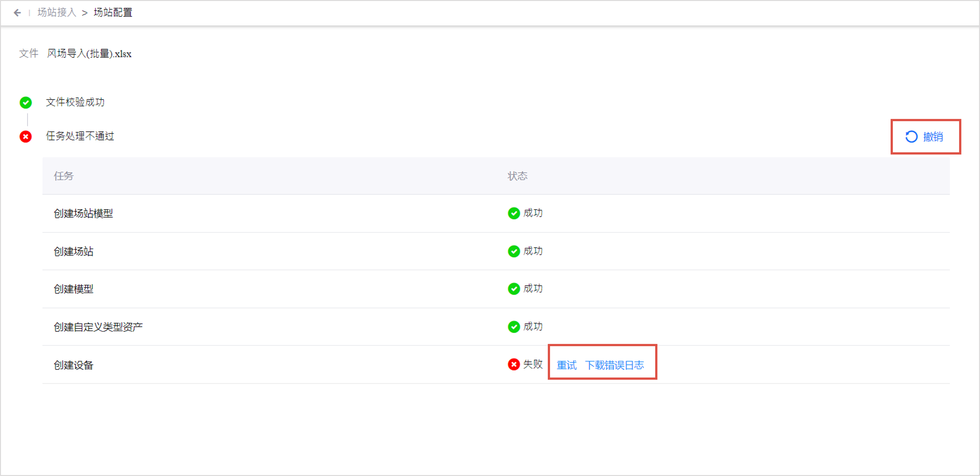
Task: Click success icon in 创建场站 row
Action: tap(514, 251)
